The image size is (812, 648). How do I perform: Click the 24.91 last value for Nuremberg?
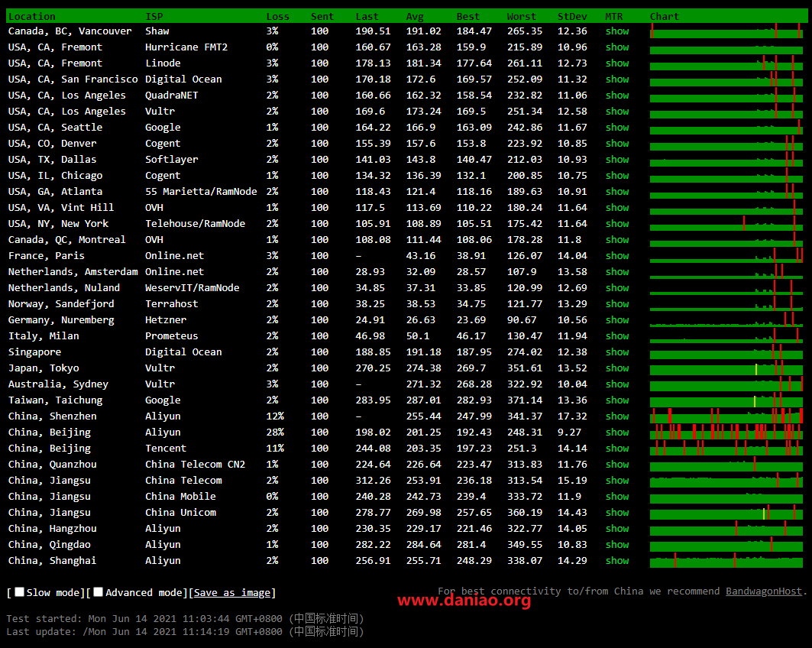click(x=370, y=320)
